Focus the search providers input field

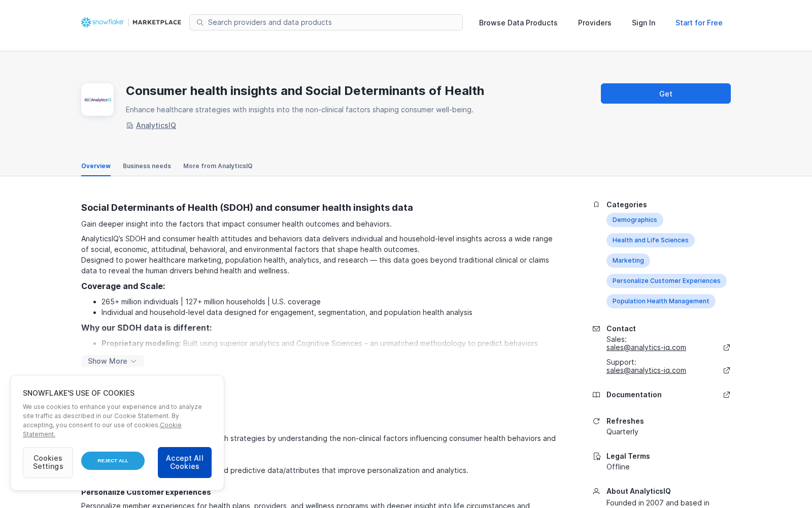tap(326, 22)
